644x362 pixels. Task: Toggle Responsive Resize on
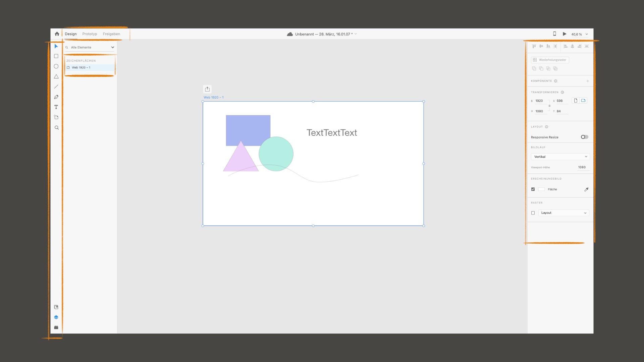584,137
